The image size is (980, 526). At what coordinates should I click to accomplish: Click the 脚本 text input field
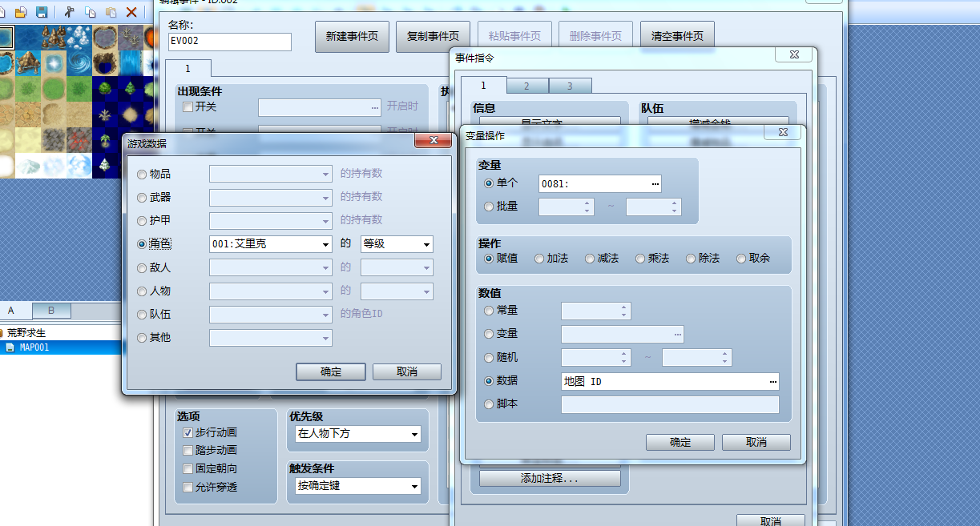pos(670,405)
